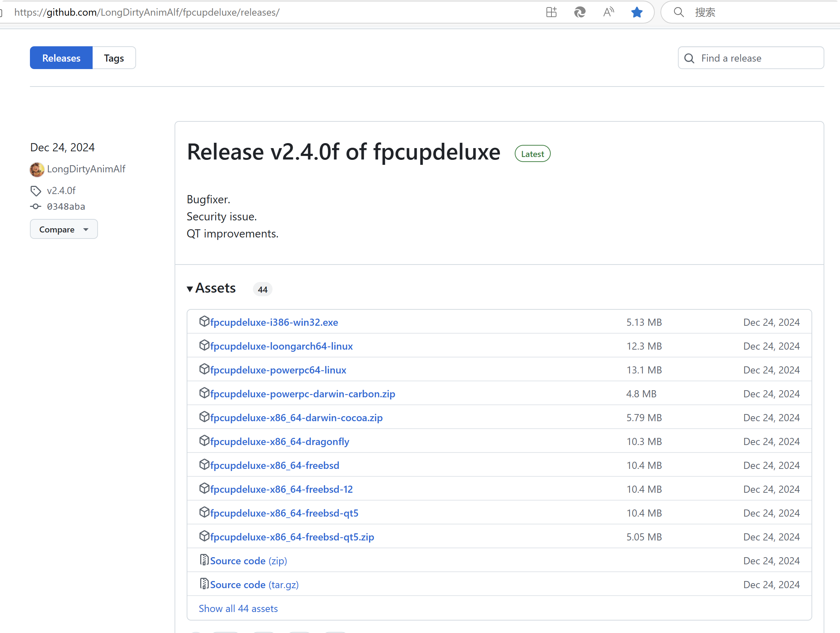840x633 pixels.
Task: Collapse the Assets section triangle
Action: click(x=190, y=289)
